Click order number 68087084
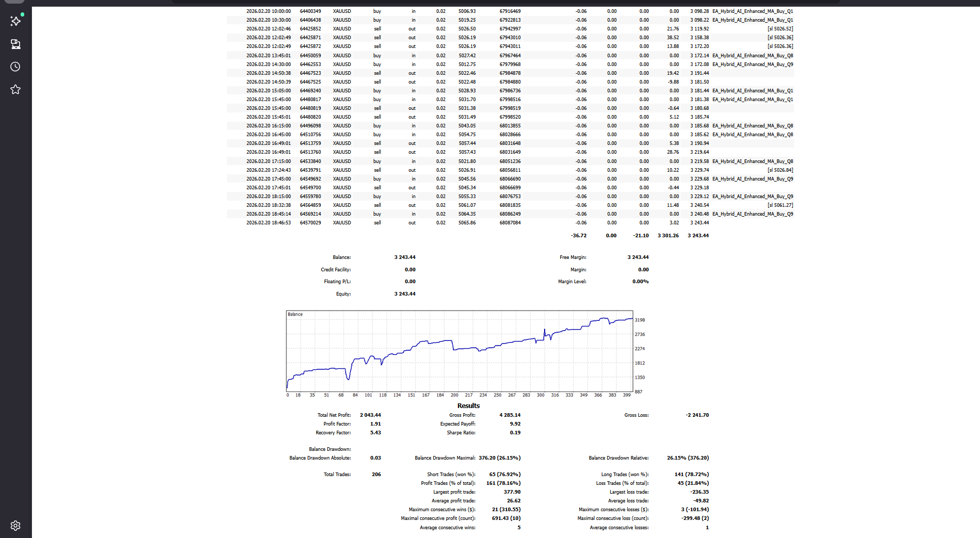The image size is (980, 538). pyautogui.click(x=510, y=223)
